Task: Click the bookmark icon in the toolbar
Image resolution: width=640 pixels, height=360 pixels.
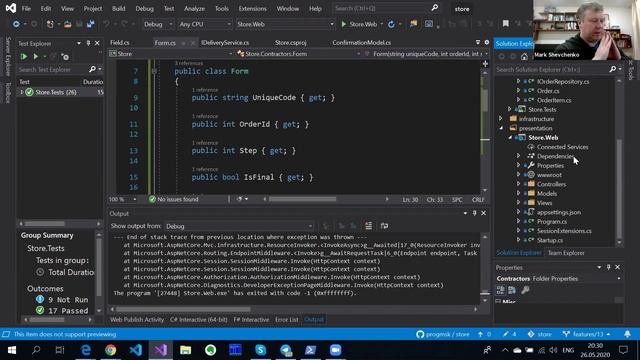Action: click(x=505, y=24)
